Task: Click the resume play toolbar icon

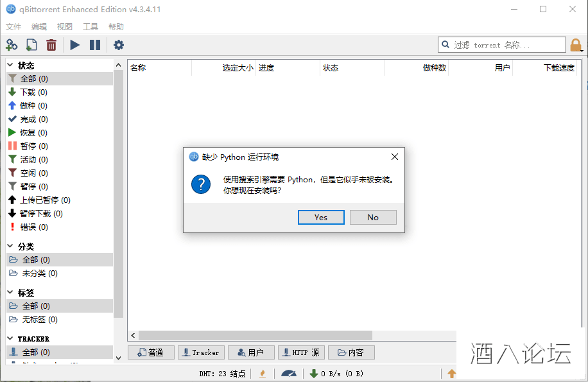Action: 74,45
